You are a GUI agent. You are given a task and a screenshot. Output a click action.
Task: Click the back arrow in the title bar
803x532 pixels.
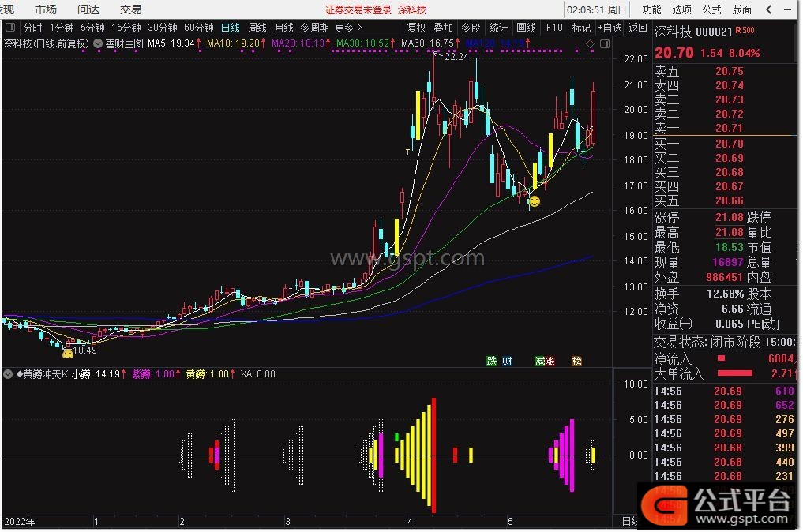tap(769, 9)
